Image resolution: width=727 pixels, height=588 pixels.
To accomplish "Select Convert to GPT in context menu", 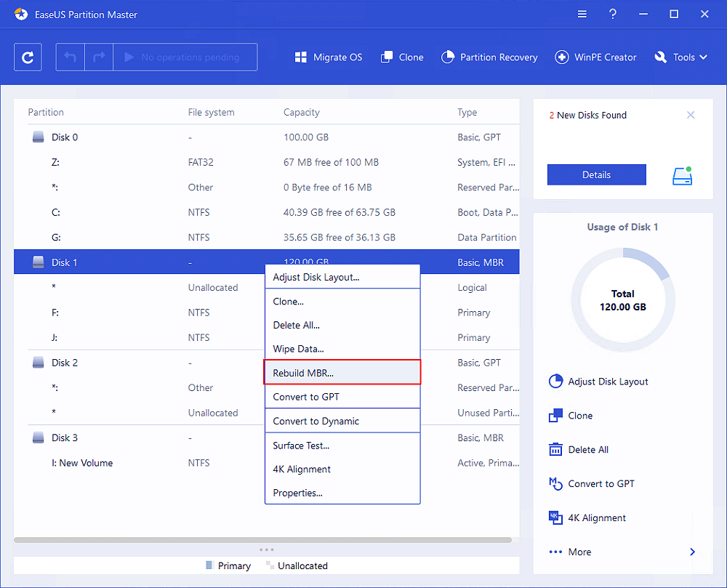I will click(x=342, y=397).
